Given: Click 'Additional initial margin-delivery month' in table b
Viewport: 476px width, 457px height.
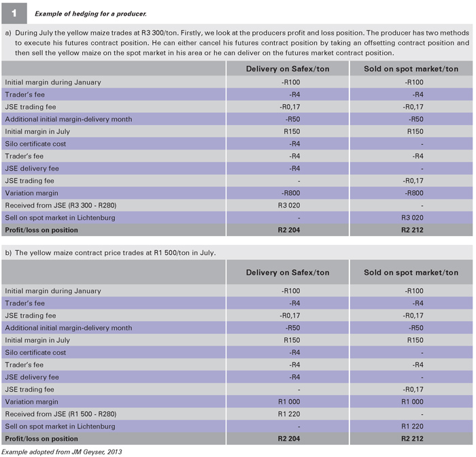Looking at the screenshot, I should click(x=69, y=328).
